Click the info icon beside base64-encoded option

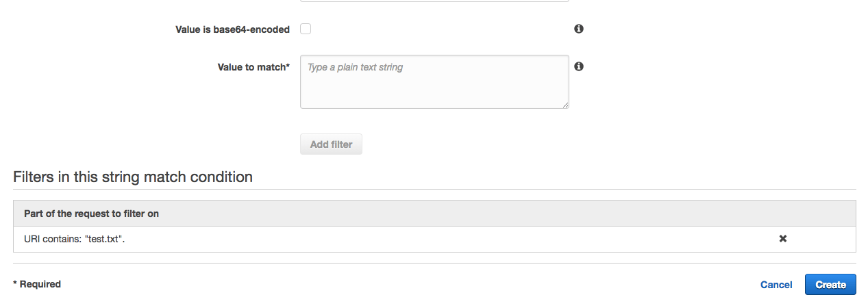pyautogui.click(x=579, y=29)
